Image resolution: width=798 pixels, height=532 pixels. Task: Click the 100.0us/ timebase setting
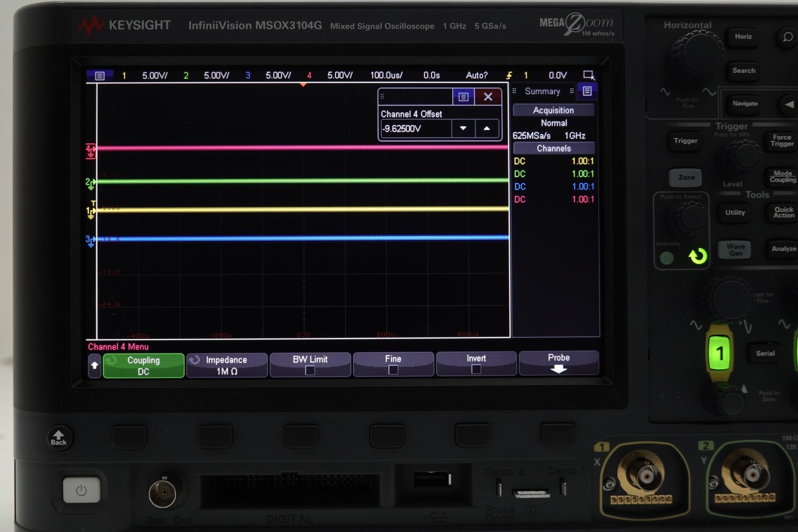click(x=386, y=75)
